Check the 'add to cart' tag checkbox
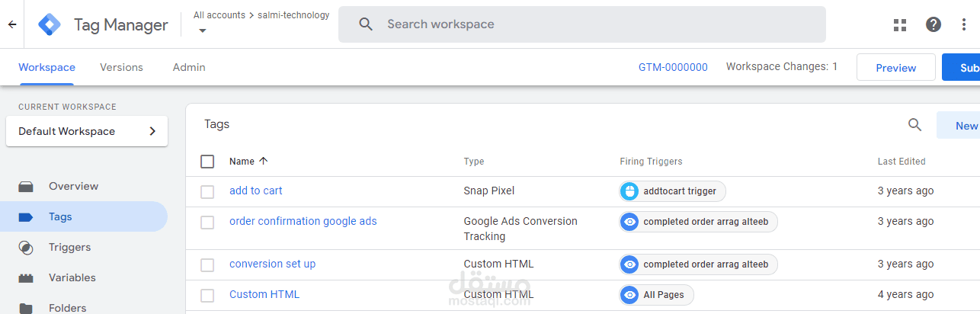The height and width of the screenshot is (314, 980). pyautogui.click(x=207, y=191)
